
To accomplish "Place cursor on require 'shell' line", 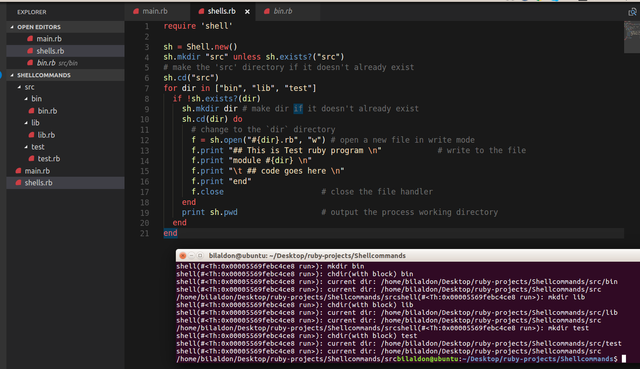I will (x=198, y=26).
